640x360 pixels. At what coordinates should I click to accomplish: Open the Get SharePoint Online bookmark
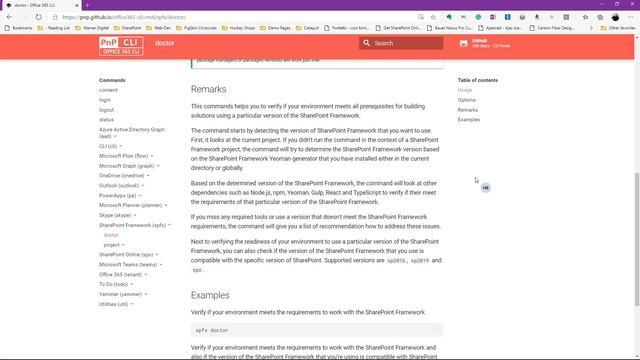point(398,28)
